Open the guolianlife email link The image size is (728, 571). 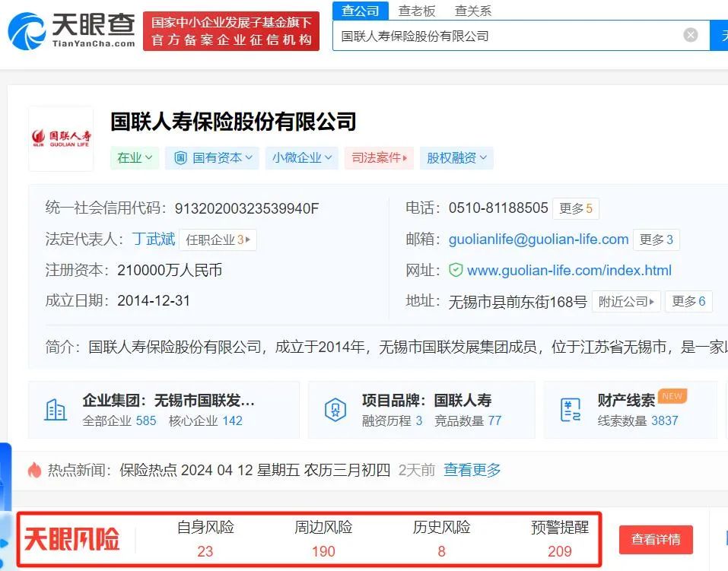click(539, 239)
